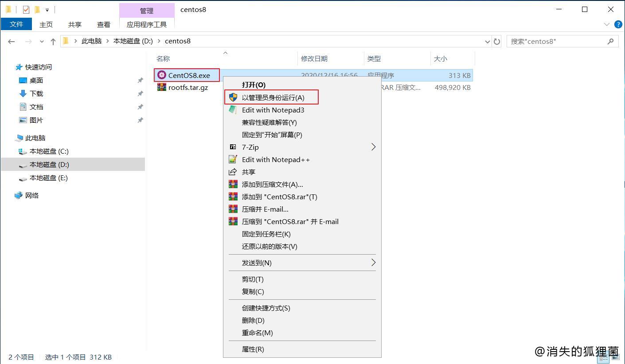
Task: Select 此电脑 in navigation pane
Action: tap(35, 138)
